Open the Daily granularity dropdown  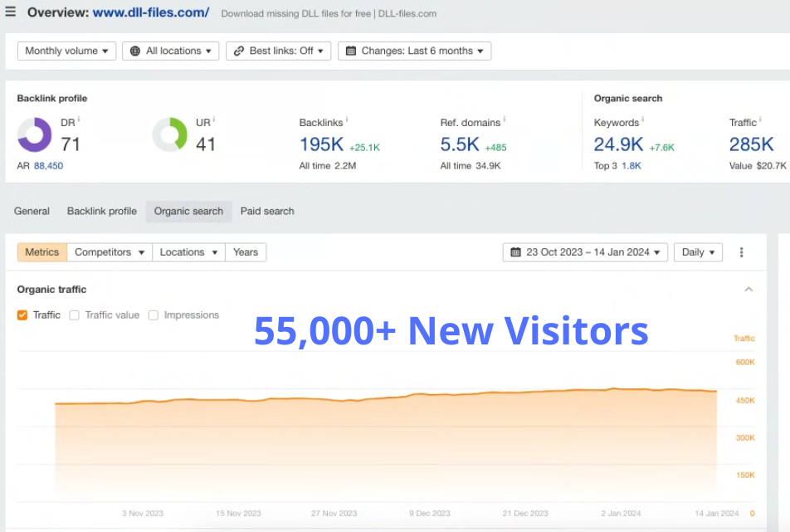[x=698, y=251]
